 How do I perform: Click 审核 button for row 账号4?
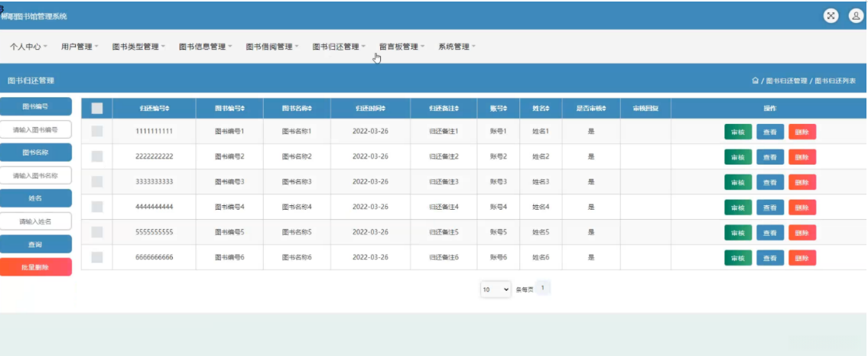[x=738, y=207]
